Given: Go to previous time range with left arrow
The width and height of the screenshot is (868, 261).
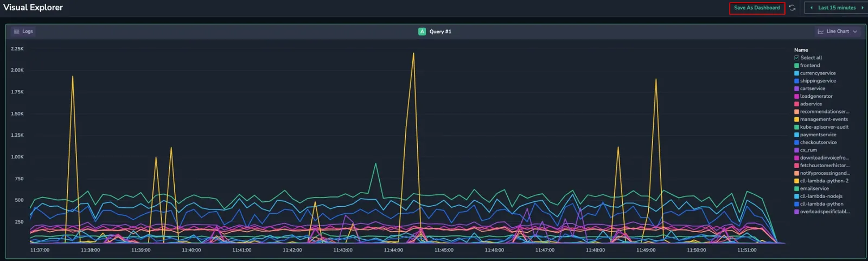Looking at the screenshot, I should [812, 8].
